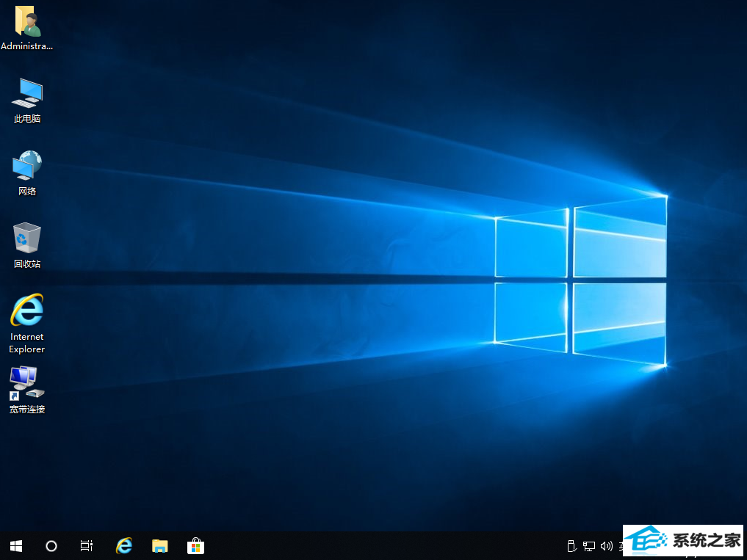Open Task View in the taskbar
Screen dimensions: 747x560
86,546
